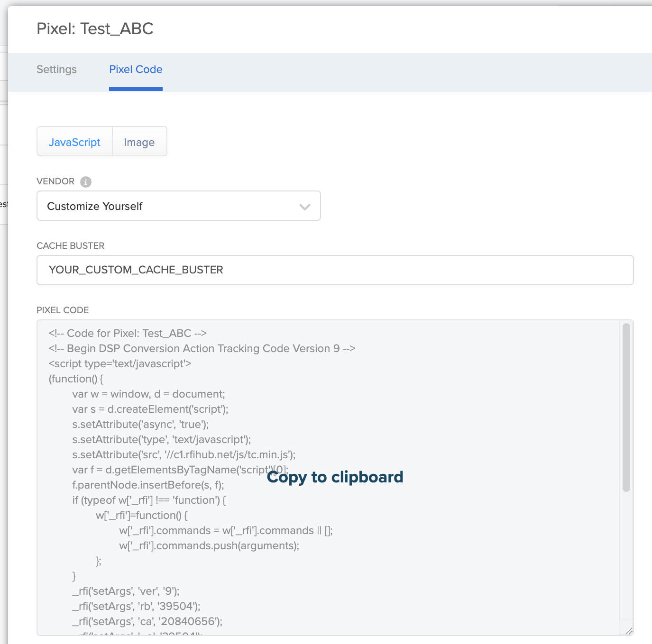Image resolution: width=652 pixels, height=644 pixels.
Task: Click the CACHE BUSTER field label
Action: click(x=70, y=246)
